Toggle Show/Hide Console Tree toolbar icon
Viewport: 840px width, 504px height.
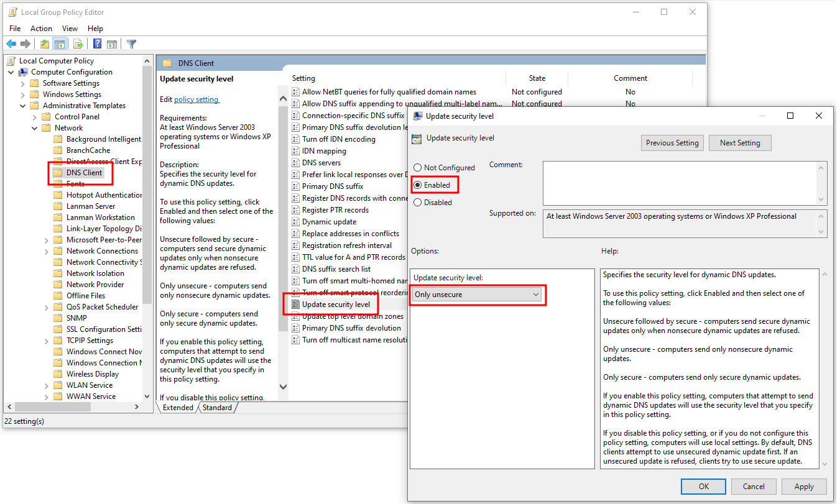point(60,44)
